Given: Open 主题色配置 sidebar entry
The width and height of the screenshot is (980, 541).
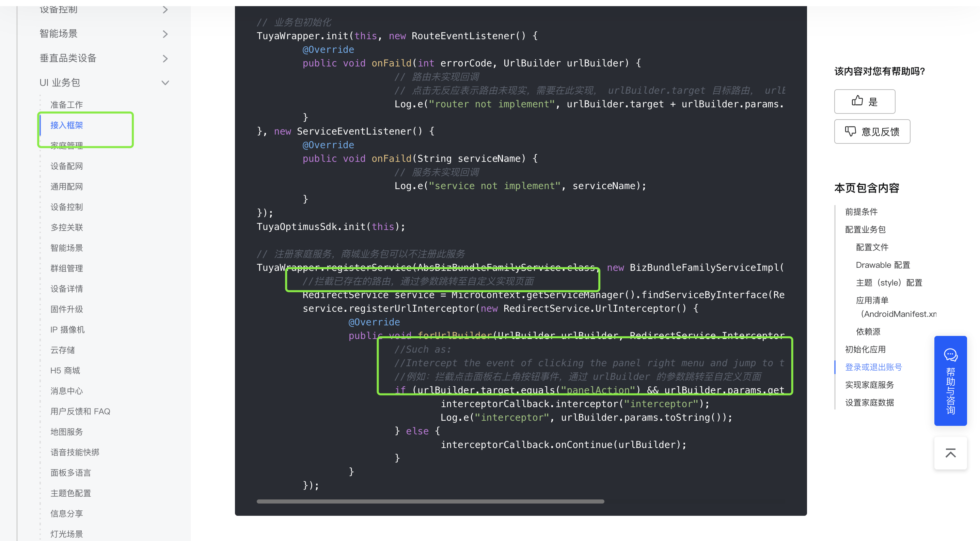Looking at the screenshot, I should [71, 493].
